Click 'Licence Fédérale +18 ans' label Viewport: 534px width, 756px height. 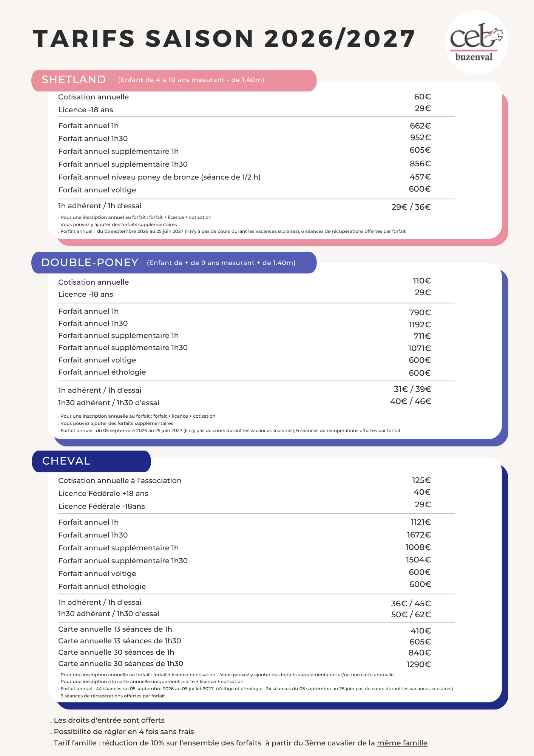(x=103, y=493)
